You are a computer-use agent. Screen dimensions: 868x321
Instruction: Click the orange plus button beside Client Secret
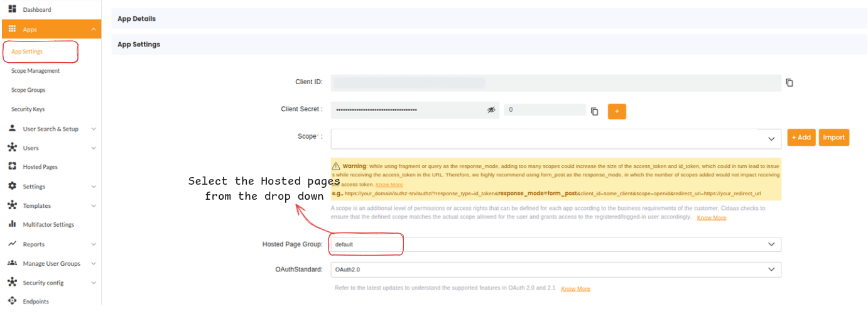pyautogui.click(x=617, y=111)
